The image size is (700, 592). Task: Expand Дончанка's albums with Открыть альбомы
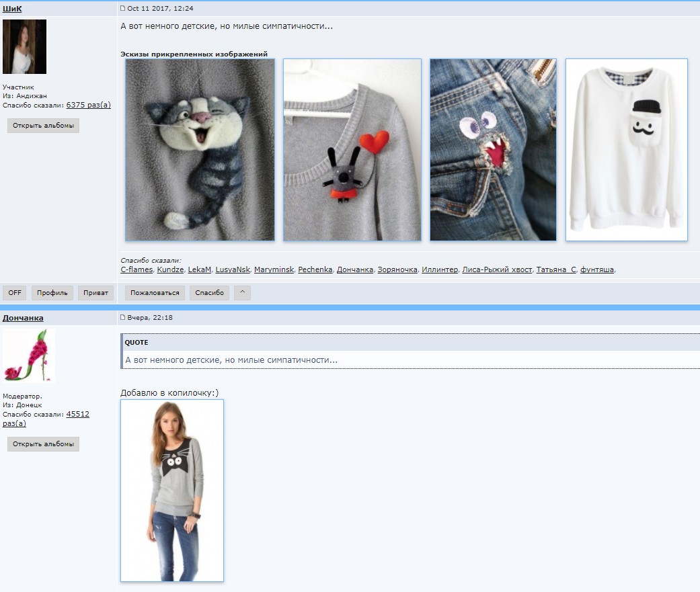point(43,444)
